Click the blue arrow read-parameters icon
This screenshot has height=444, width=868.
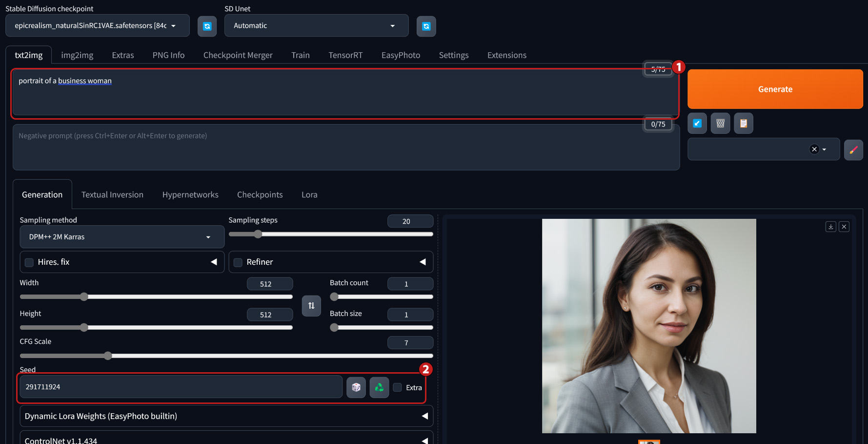[697, 124]
